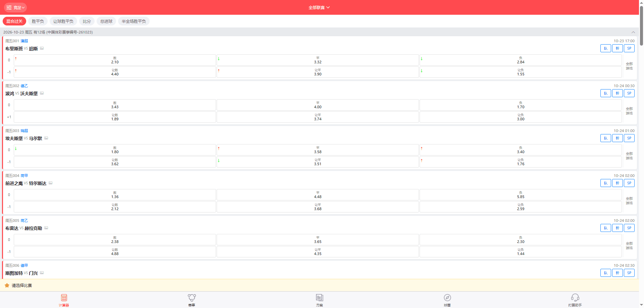Click the image icon beside 波鸿 vs 沃夫斯堡
Viewport: 644px width, 308px height.
pyautogui.click(x=42, y=93)
